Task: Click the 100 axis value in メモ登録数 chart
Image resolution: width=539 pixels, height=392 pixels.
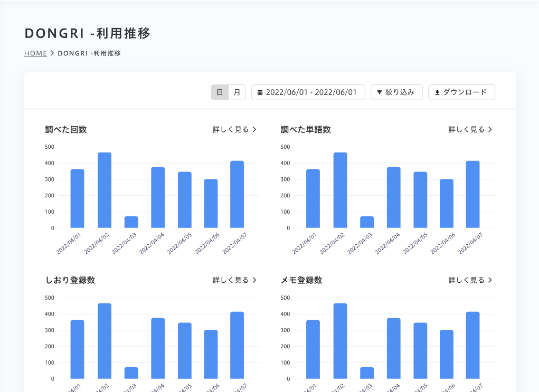Action: [285, 363]
